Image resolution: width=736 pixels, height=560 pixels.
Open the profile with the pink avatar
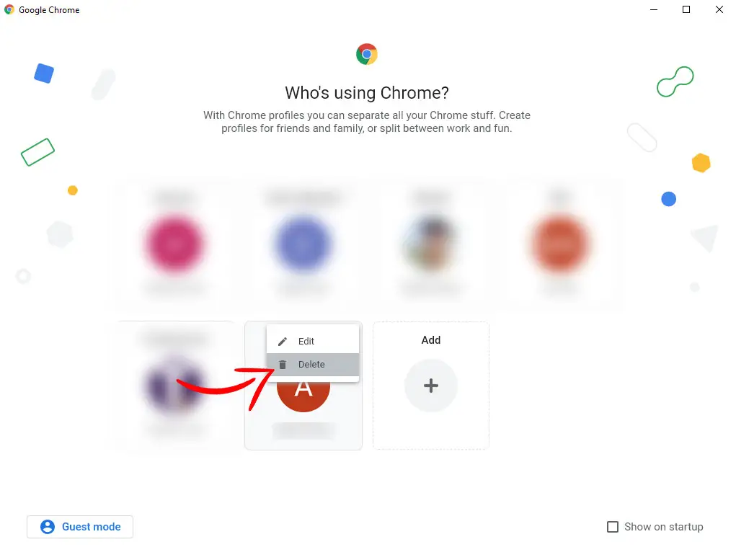(174, 244)
